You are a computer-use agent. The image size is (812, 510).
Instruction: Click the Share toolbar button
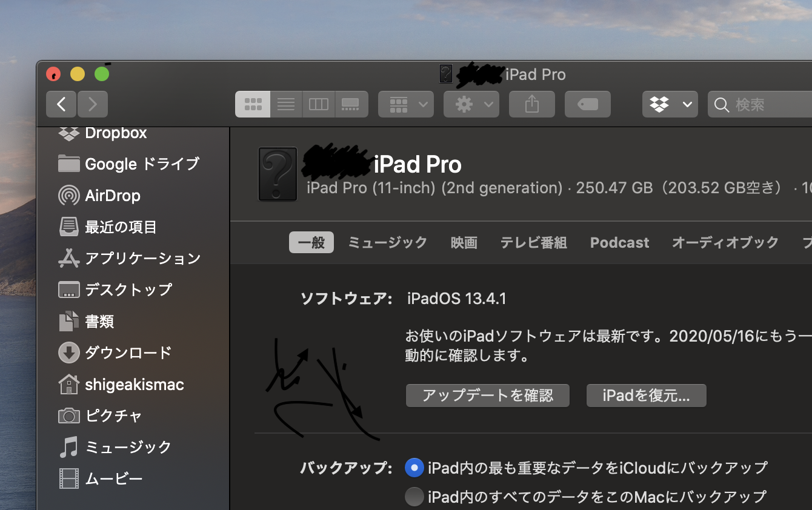[x=532, y=104]
